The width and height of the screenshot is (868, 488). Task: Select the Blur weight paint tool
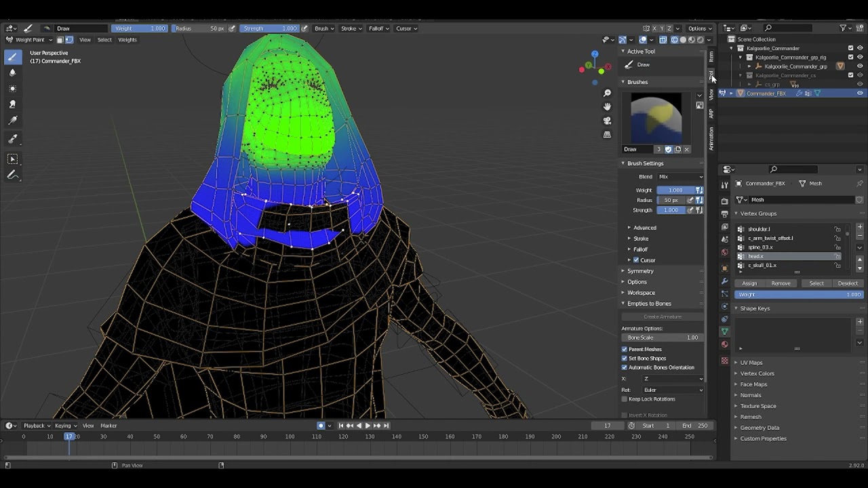pyautogui.click(x=12, y=73)
